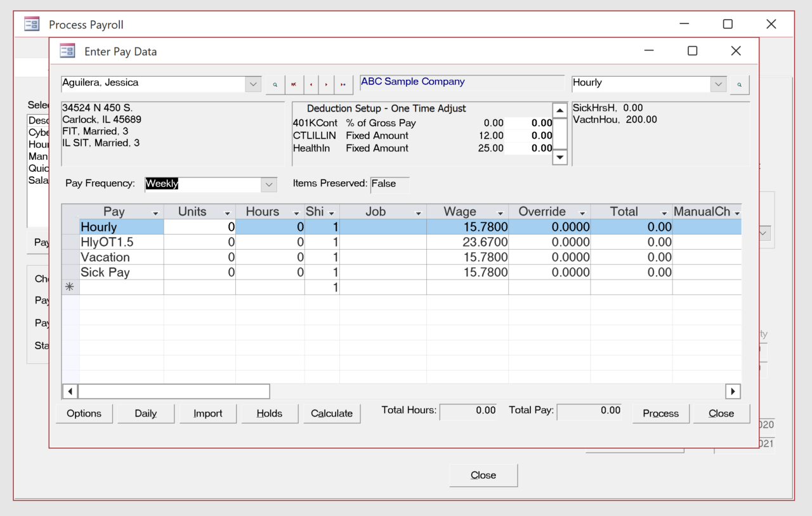Click the last record navigation icon

pos(343,84)
